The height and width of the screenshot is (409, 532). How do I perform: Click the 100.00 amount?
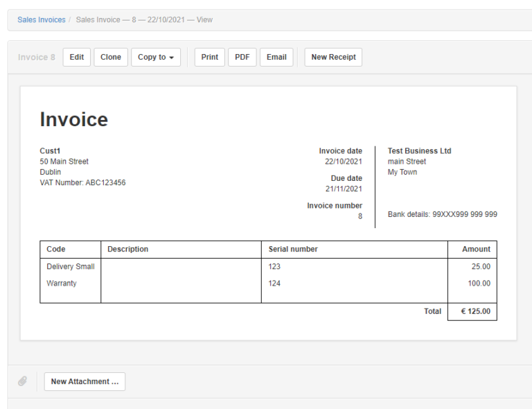tap(479, 284)
